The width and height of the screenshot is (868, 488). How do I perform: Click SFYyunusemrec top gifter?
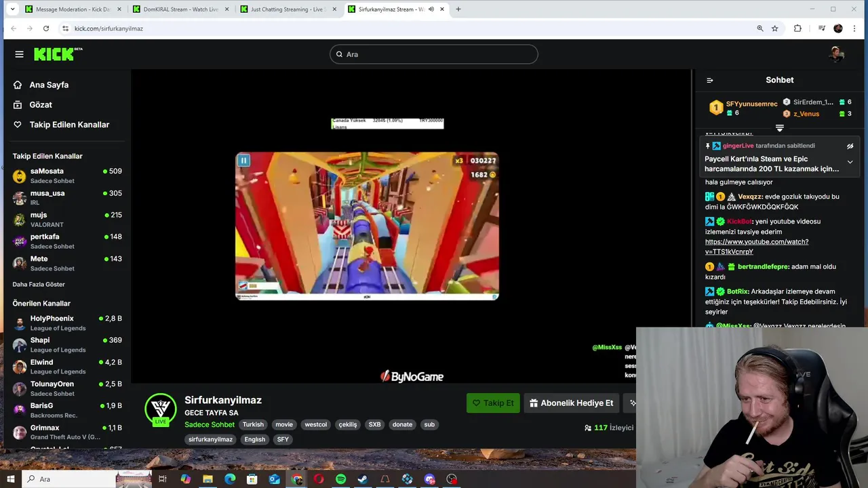(x=752, y=104)
